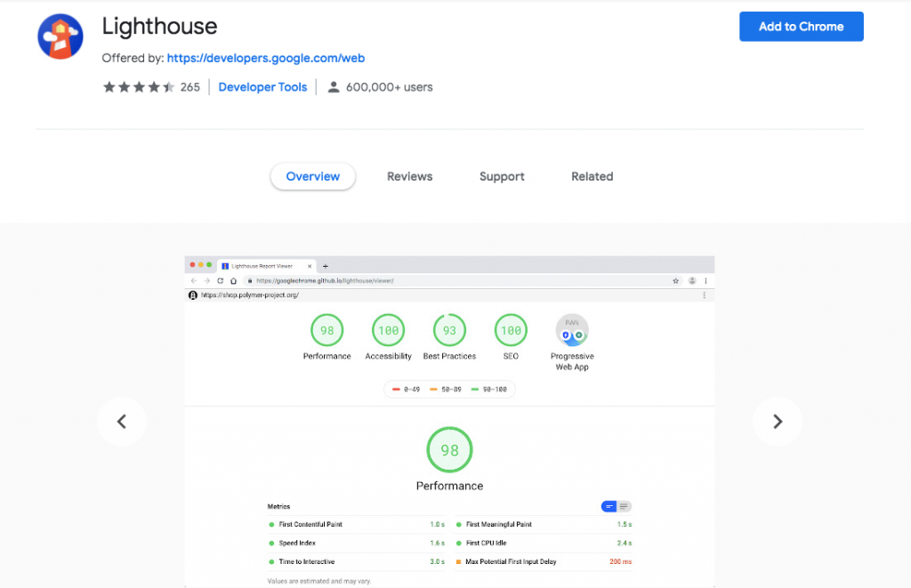Image resolution: width=911 pixels, height=588 pixels.
Task: Click the bookmark star icon in address bar
Action: (676, 280)
